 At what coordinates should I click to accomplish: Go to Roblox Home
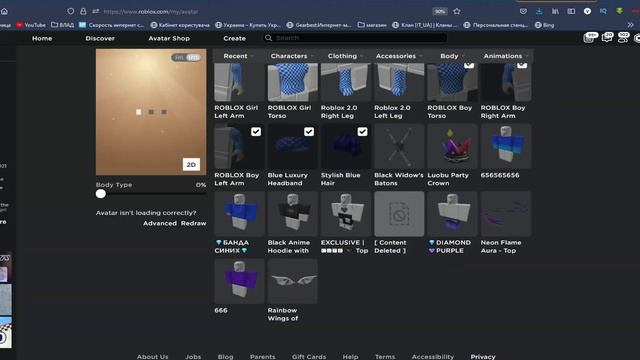pos(42,38)
